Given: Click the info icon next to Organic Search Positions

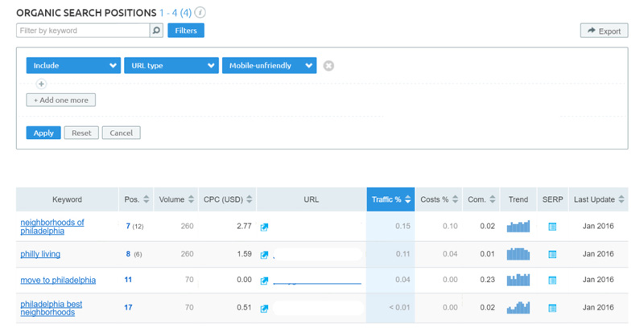Looking at the screenshot, I should [200, 13].
